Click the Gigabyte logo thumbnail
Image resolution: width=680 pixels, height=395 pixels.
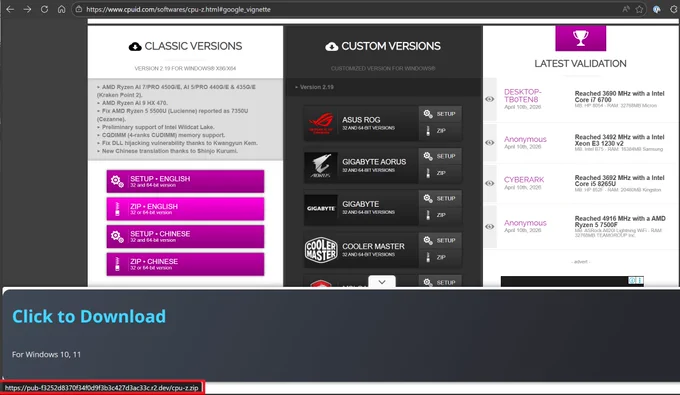click(321, 208)
